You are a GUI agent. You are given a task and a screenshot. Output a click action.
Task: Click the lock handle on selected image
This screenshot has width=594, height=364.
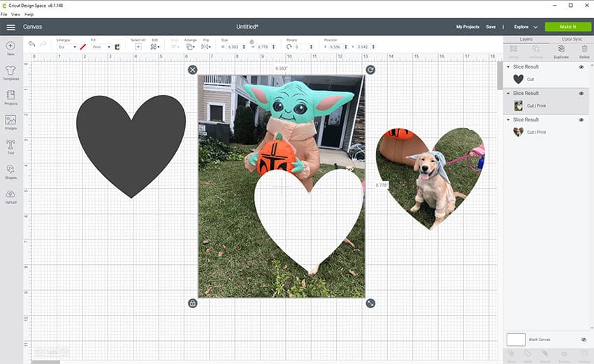(192, 303)
